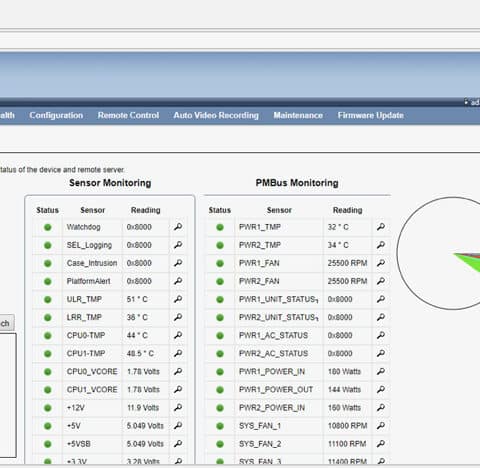Image resolution: width=480 pixels, height=468 pixels.
Task: Select the PWR1_POWER_IN 180 Watts reading
Action: click(x=344, y=371)
